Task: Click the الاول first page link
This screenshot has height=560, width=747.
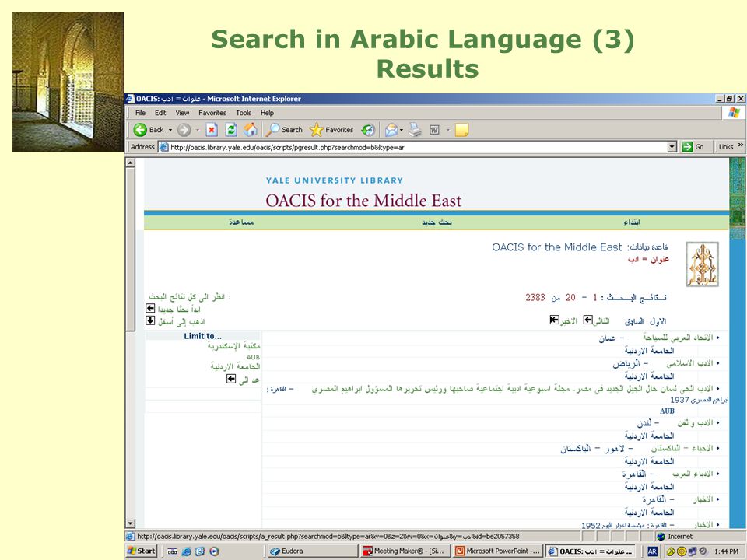Action: [x=658, y=321]
